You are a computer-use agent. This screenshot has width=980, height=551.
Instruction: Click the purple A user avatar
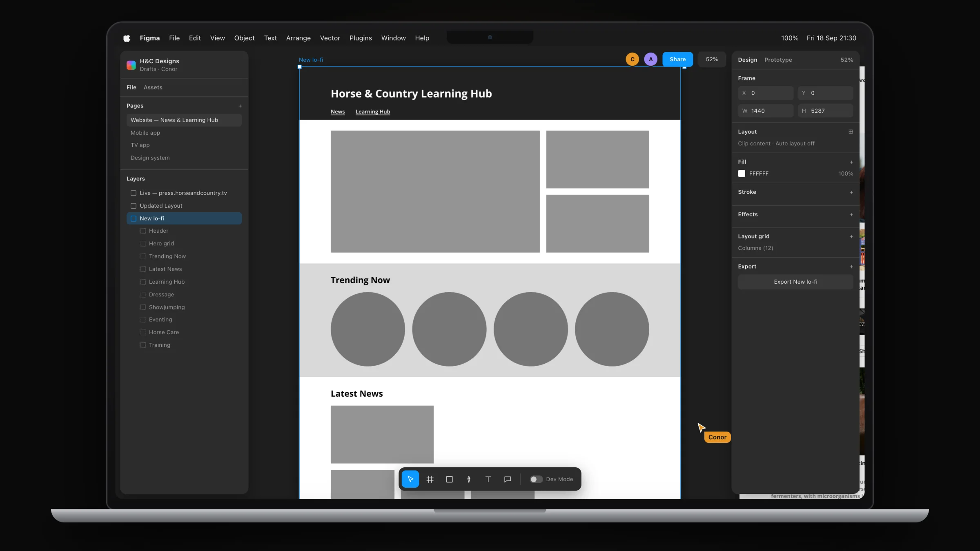tap(651, 59)
